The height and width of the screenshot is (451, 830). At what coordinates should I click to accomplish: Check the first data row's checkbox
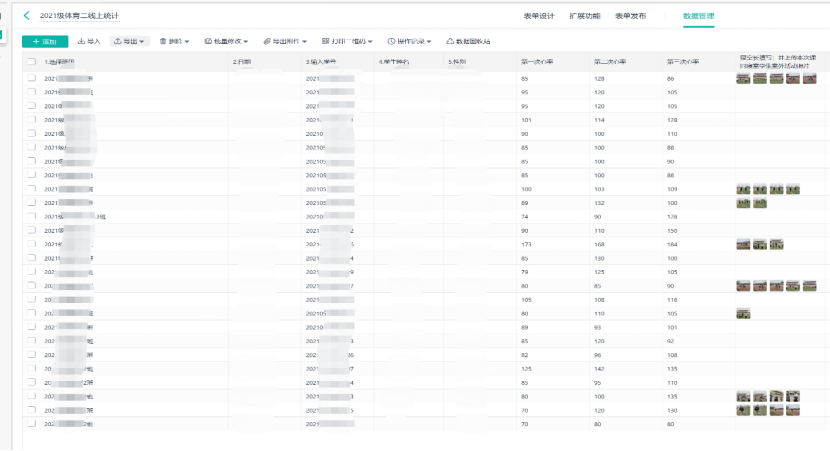pos(32,78)
